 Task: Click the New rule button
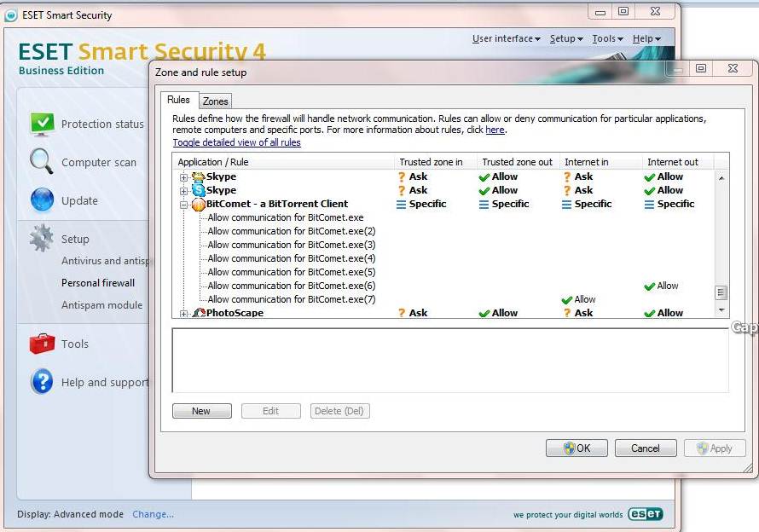(x=202, y=411)
